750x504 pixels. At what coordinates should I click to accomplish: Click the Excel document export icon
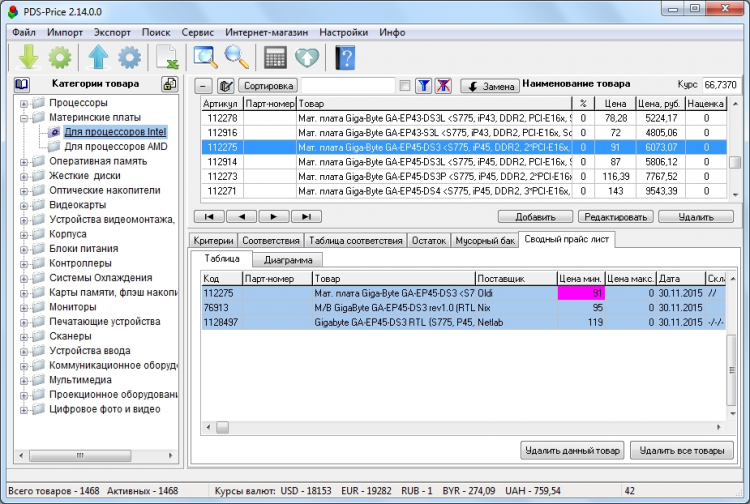[x=167, y=57]
